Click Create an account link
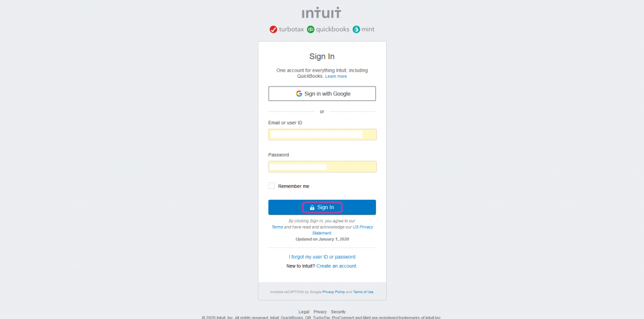Screen dimensions: 644x319 [337, 266]
